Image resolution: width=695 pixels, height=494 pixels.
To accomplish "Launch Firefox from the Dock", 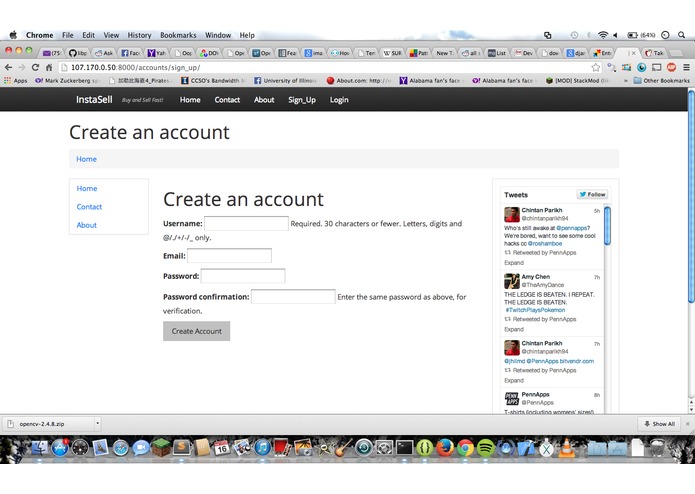I will (445, 448).
